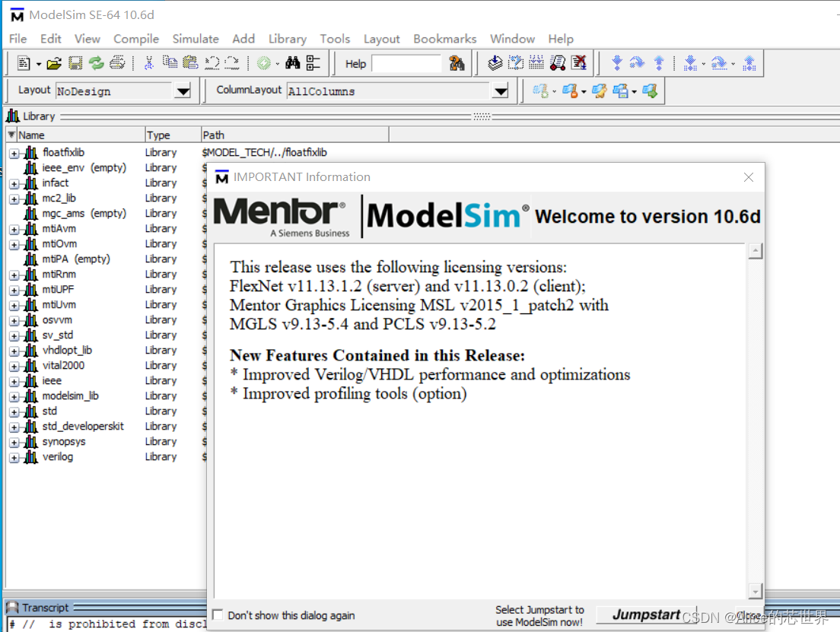Expand the mtiAvm library node

(x=14, y=229)
